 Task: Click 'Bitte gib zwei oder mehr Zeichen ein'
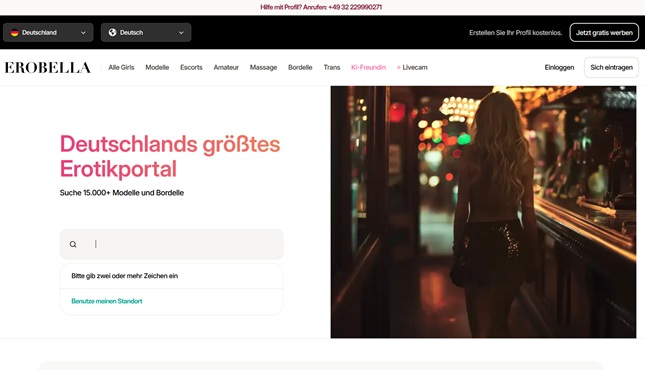(125, 276)
